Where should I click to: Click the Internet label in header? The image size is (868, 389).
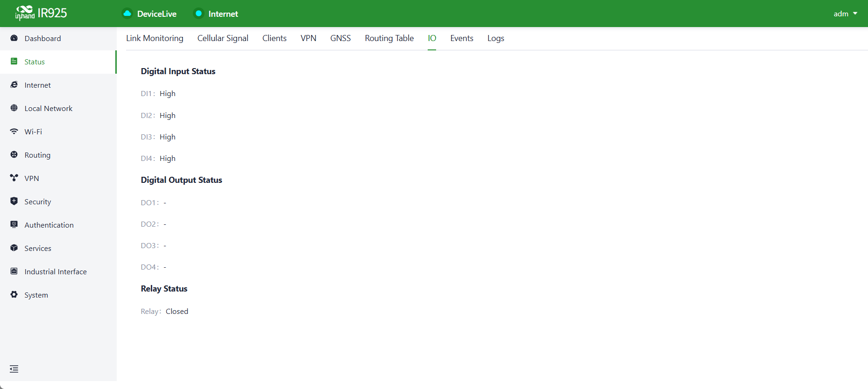223,14
